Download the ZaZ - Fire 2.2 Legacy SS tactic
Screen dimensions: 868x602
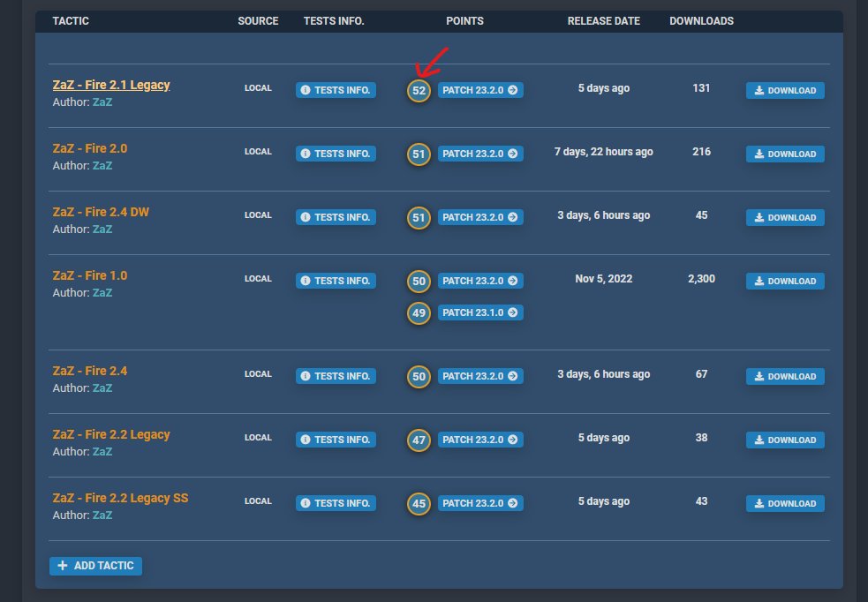[785, 504]
